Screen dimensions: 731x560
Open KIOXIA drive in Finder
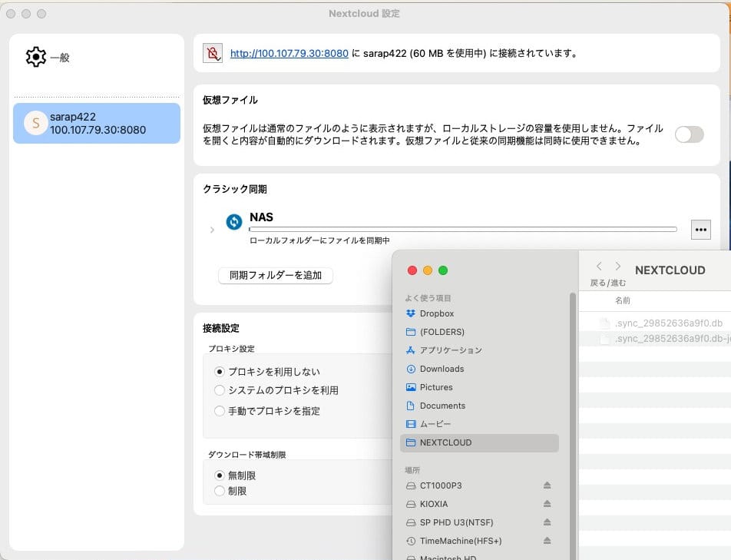click(x=479, y=504)
